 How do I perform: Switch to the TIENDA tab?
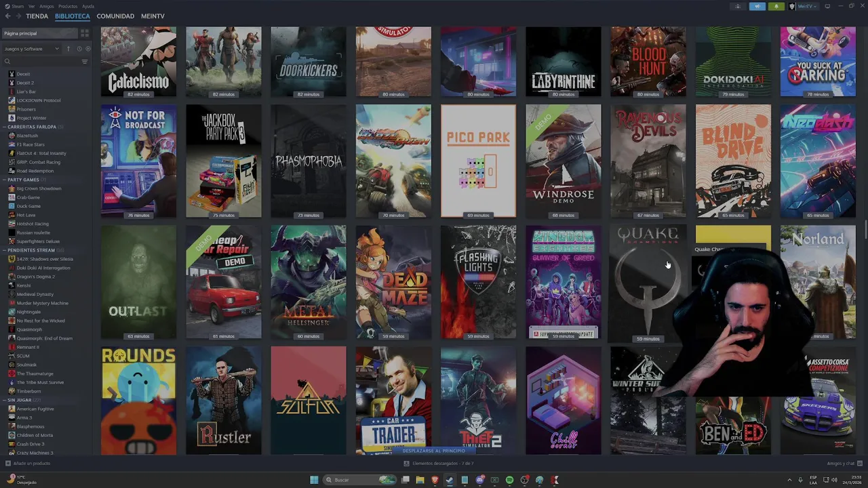pyautogui.click(x=37, y=16)
